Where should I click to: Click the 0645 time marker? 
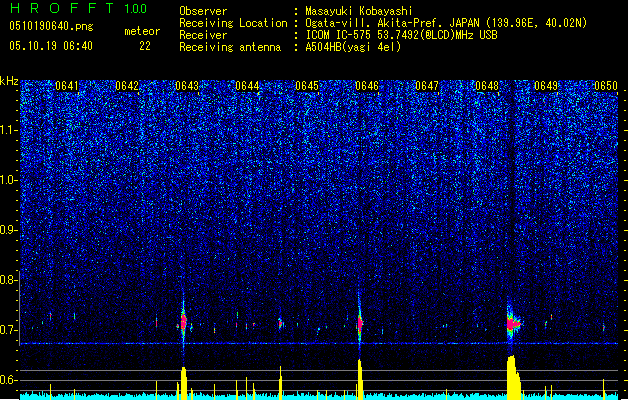(307, 86)
